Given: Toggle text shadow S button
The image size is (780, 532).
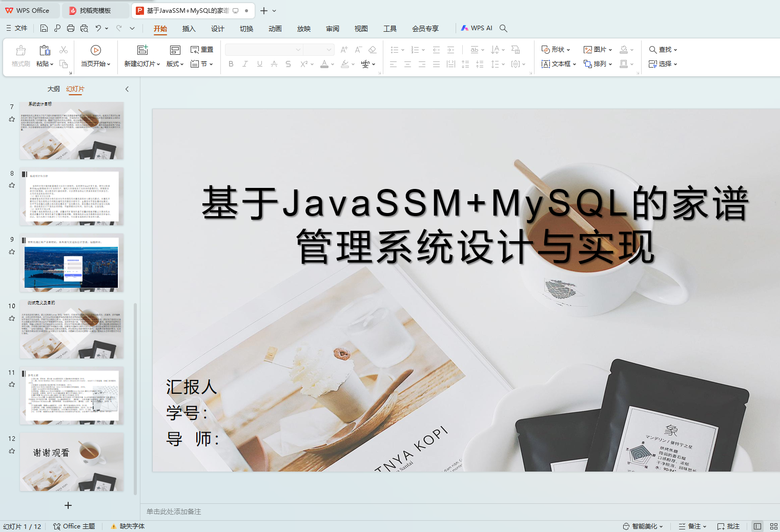Looking at the screenshot, I should pyautogui.click(x=288, y=64).
